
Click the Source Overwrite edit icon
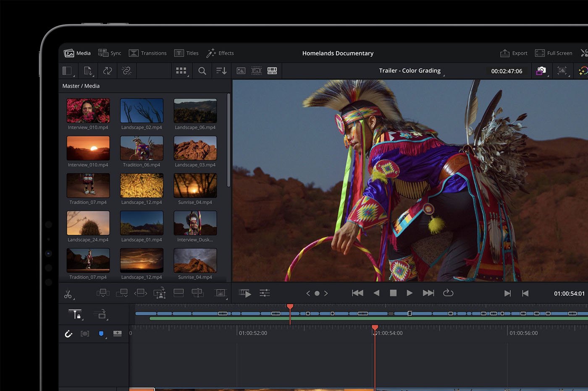197,293
